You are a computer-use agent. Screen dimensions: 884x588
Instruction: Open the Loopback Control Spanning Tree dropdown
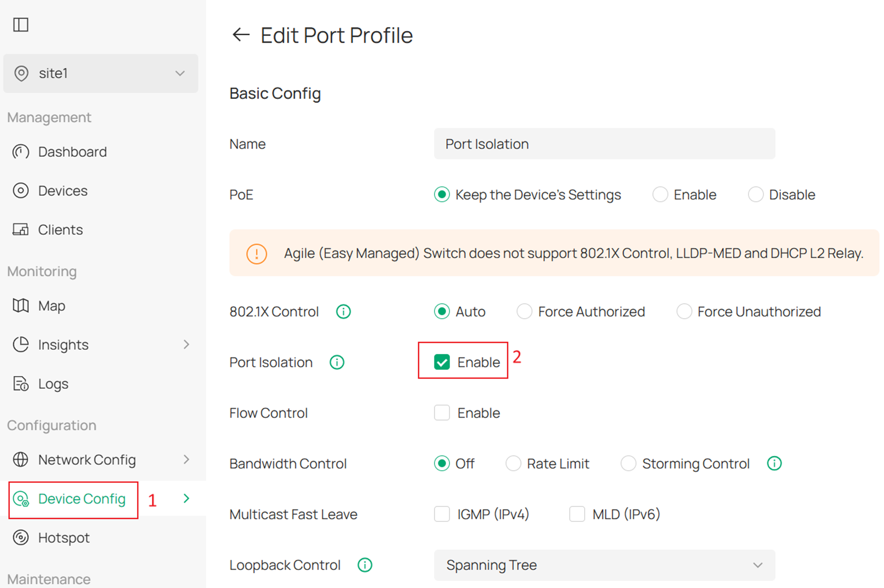pyautogui.click(x=604, y=565)
